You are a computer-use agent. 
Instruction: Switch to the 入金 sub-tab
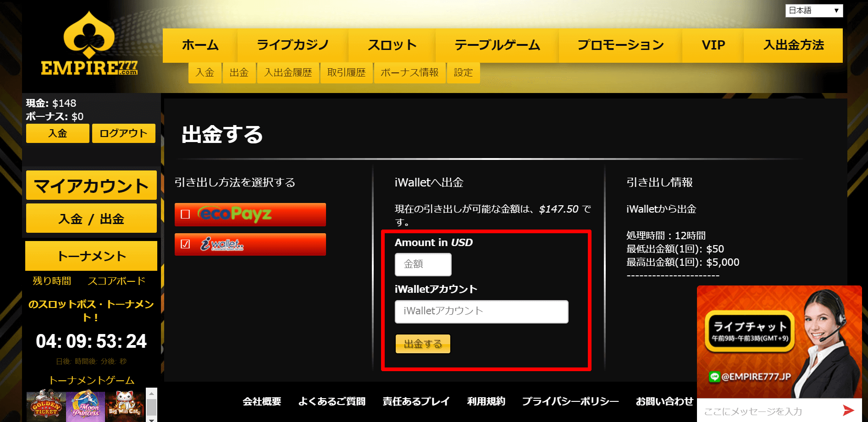(x=205, y=73)
